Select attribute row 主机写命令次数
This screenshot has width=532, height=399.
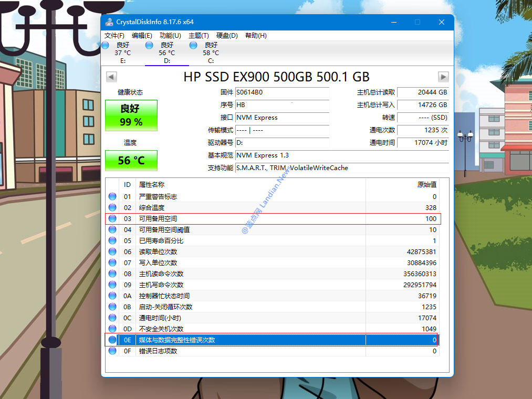[273, 285]
